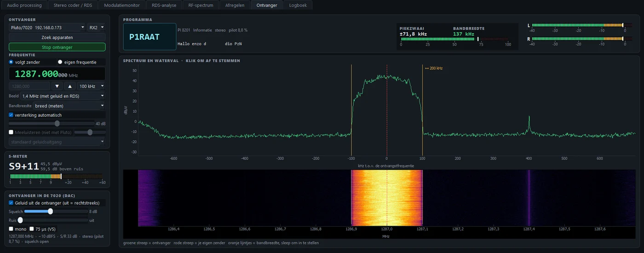Click the piekzwaai deviation meter bar
Viewport: 644px width, 253px height.
[454, 39]
